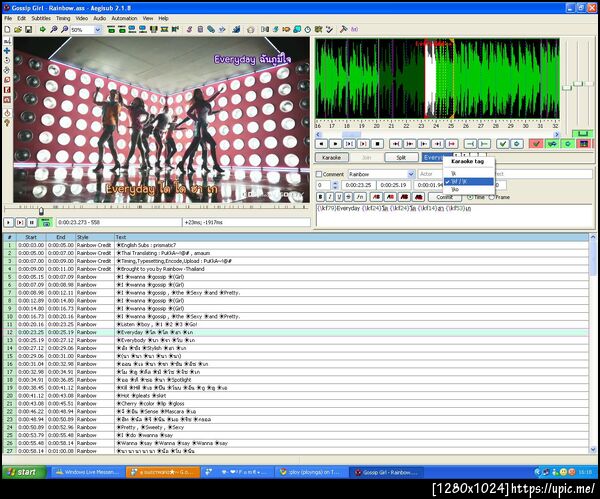The image size is (600, 499).
Task: Choose the \k karaoke tag option
Action: coord(469,173)
